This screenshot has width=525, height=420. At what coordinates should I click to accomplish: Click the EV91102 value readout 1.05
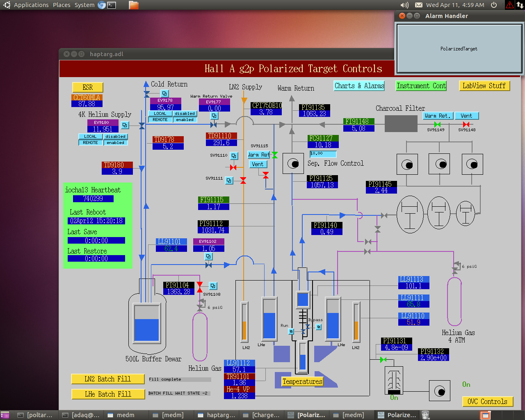[x=209, y=248]
